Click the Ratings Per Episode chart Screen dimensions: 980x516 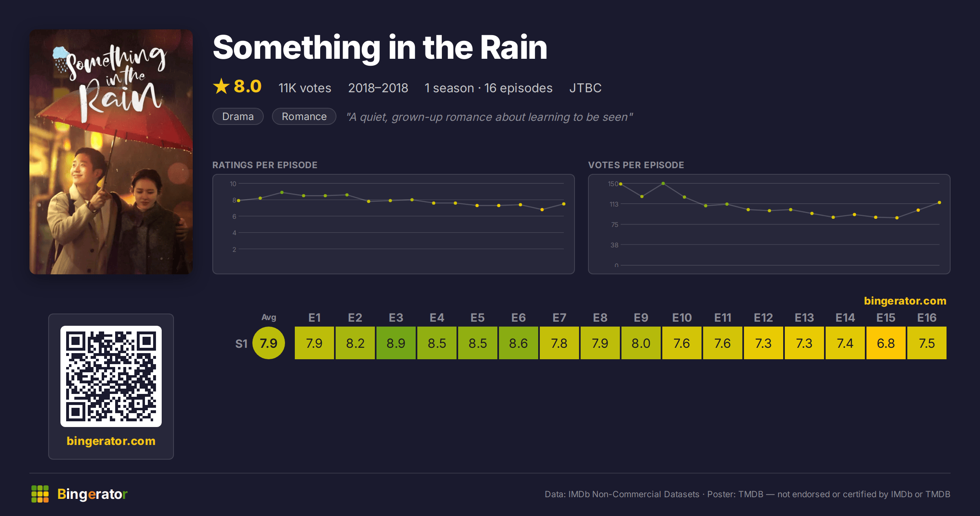[394, 224]
